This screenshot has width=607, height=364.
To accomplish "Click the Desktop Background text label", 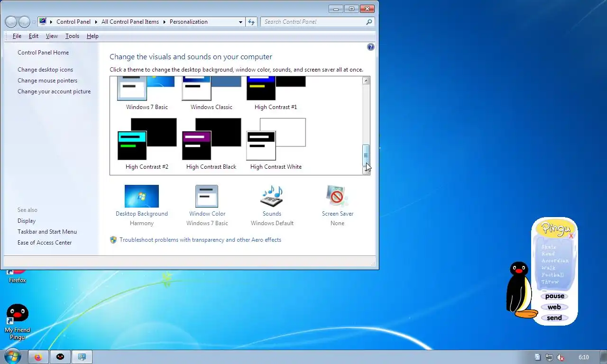I will pos(142,214).
